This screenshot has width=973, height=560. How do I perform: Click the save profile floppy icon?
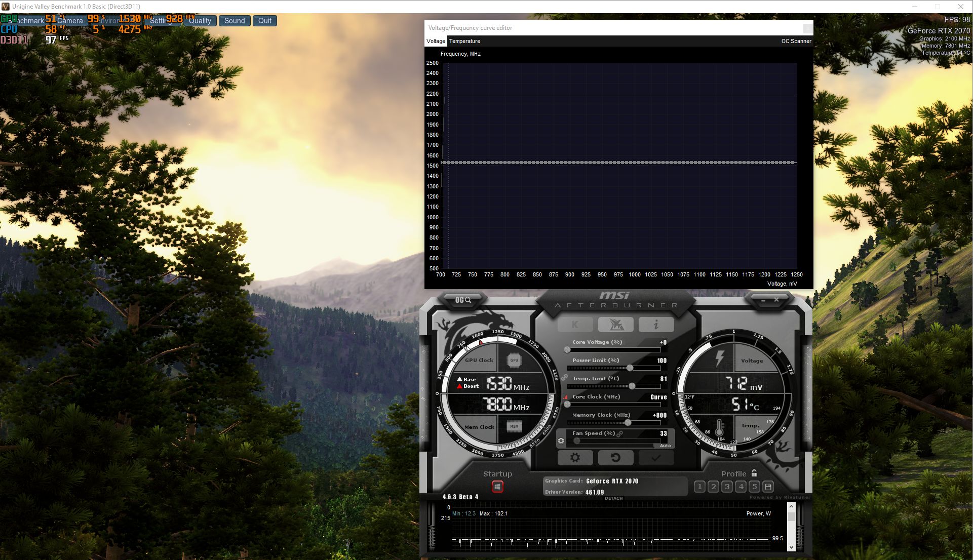768,487
